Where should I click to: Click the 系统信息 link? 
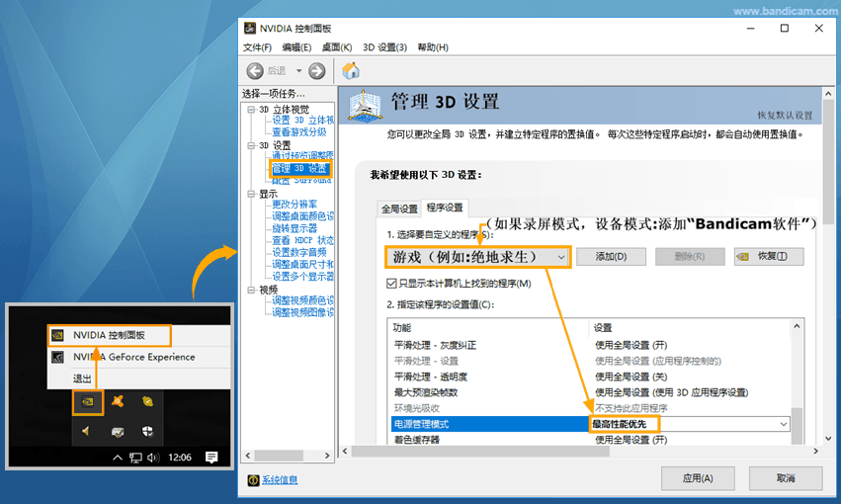(280, 480)
